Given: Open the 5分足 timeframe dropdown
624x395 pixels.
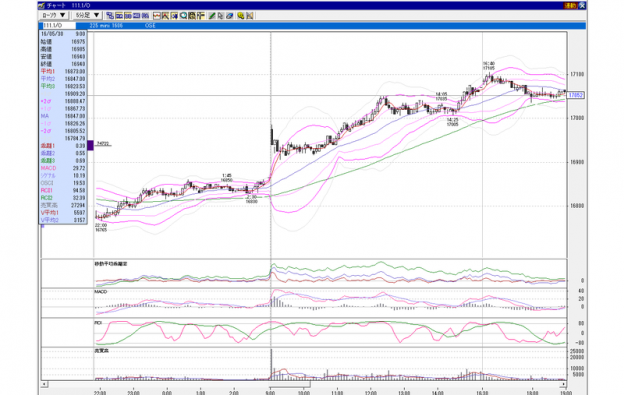Looking at the screenshot, I should coord(88,15).
